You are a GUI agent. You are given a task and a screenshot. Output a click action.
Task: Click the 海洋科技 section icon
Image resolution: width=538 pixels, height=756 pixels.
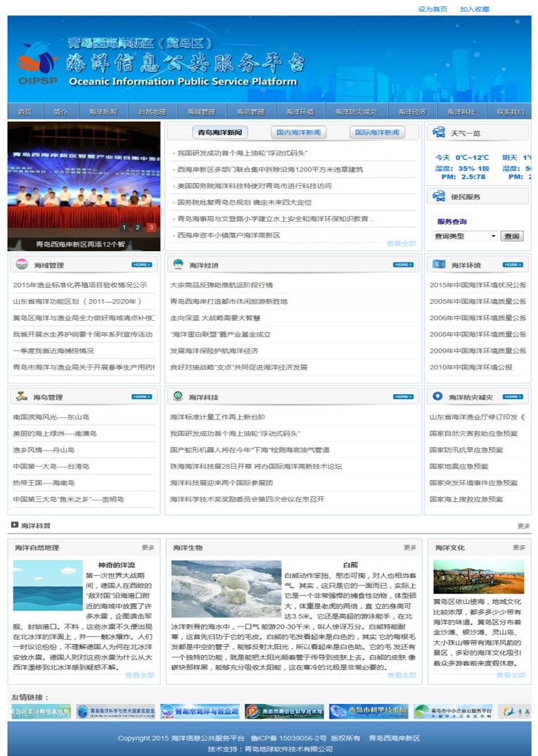click(x=178, y=396)
